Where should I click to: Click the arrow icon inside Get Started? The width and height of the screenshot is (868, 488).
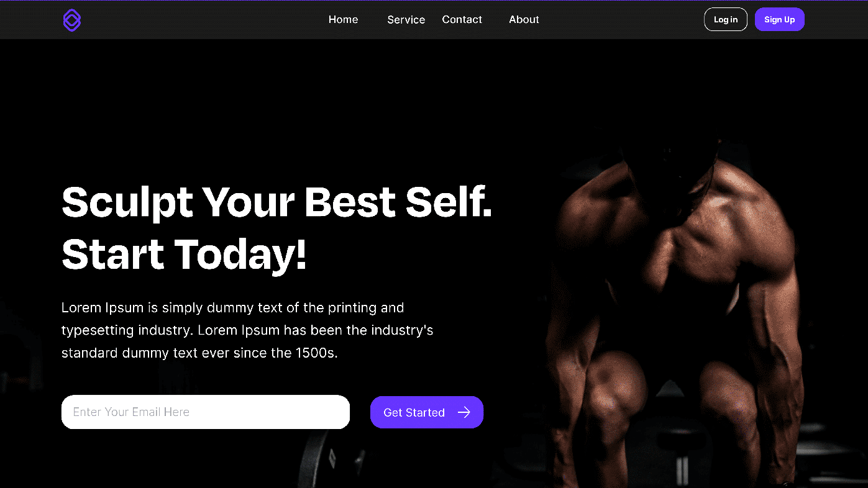point(464,412)
